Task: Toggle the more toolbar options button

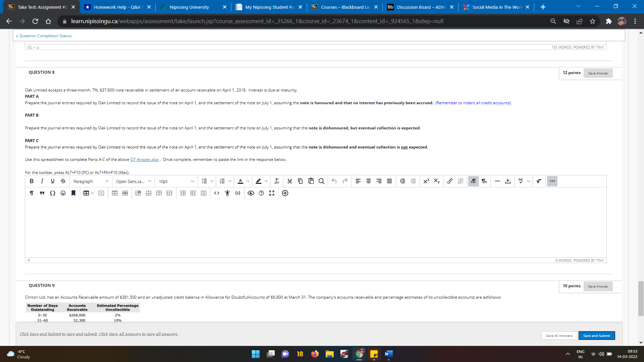Action: 552,181
